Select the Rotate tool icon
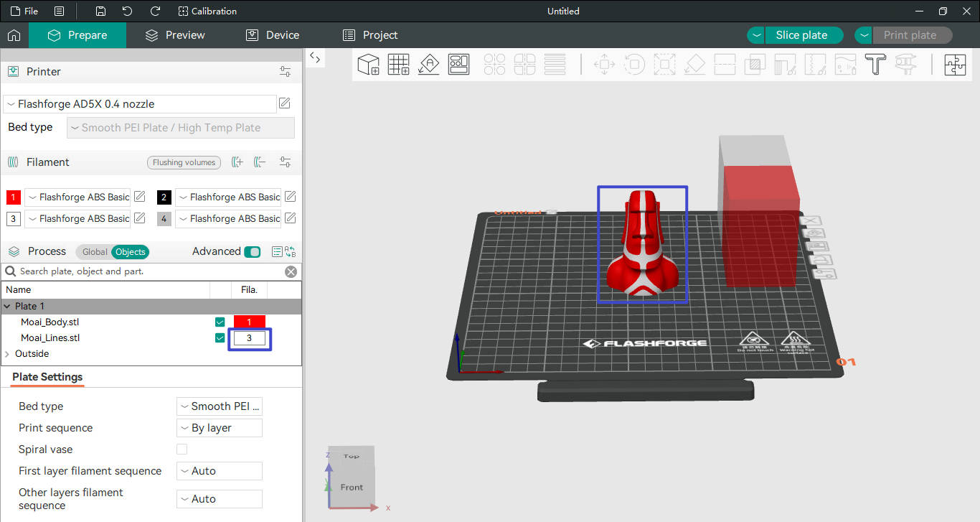 [634, 65]
